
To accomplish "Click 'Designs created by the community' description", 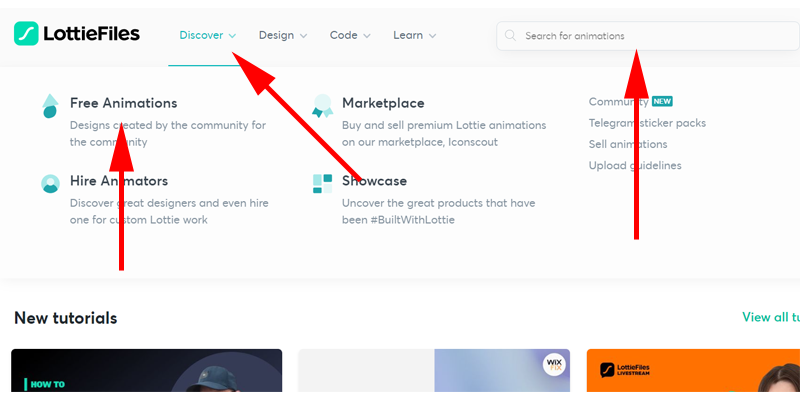I will [168, 134].
